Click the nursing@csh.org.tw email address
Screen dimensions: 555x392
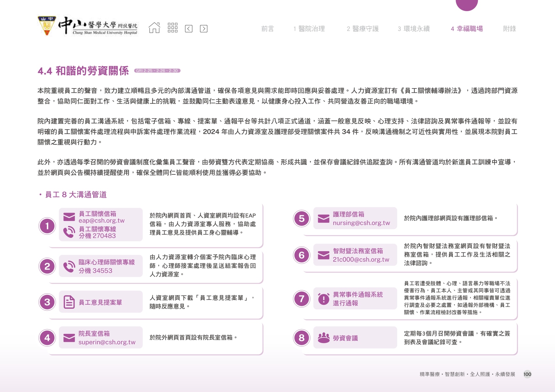coord(361,223)
